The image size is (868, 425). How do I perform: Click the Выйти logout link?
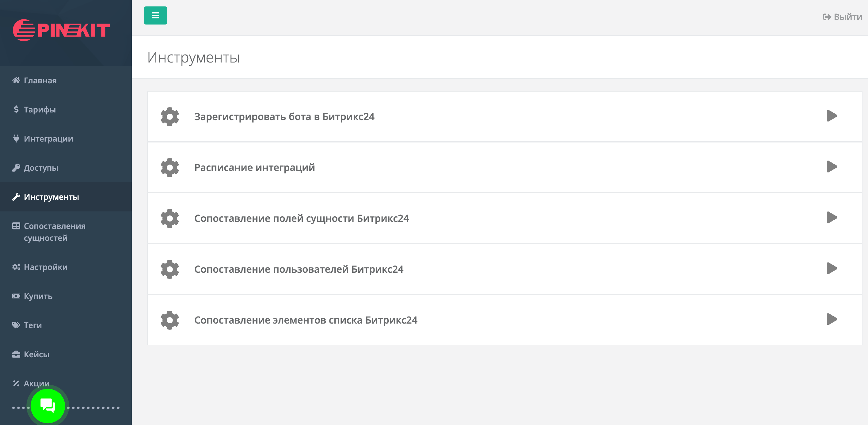(x=842, y=17)
